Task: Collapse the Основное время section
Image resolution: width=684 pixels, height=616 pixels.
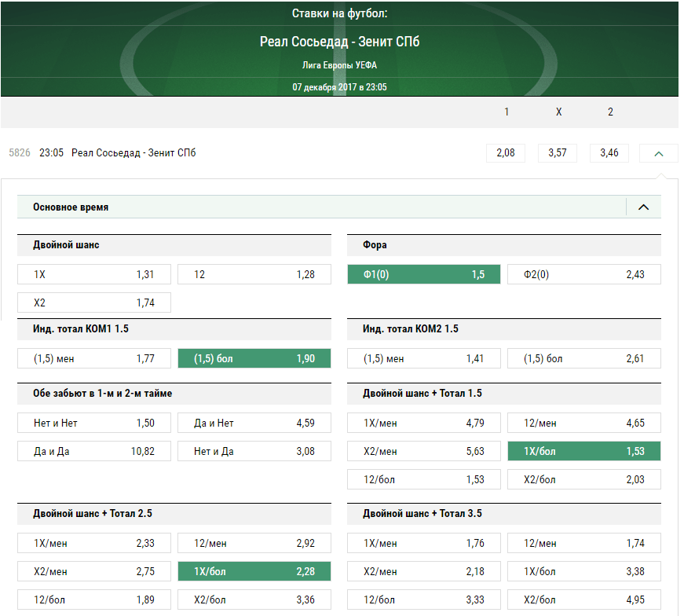Action: coord(643,207)
